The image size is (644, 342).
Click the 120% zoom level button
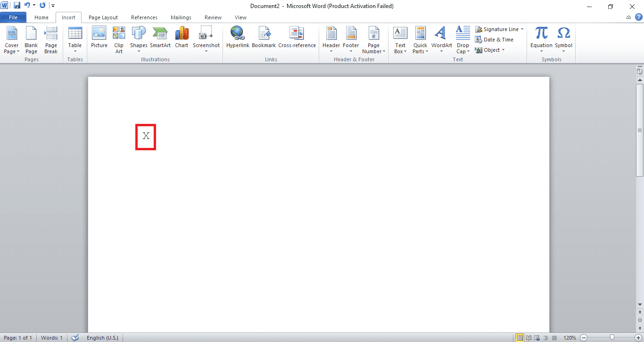pyautogui.click(x=570, y=338)
